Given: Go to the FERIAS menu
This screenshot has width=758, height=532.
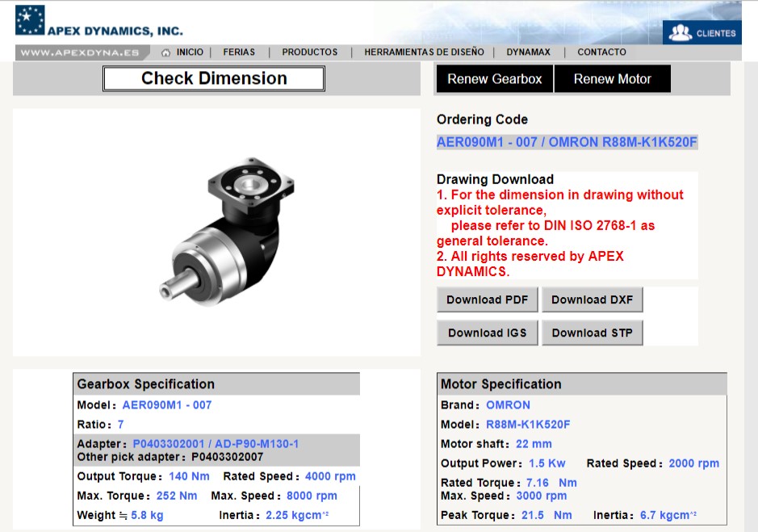Looking at the screenshot, I should [x=239, y=52].
